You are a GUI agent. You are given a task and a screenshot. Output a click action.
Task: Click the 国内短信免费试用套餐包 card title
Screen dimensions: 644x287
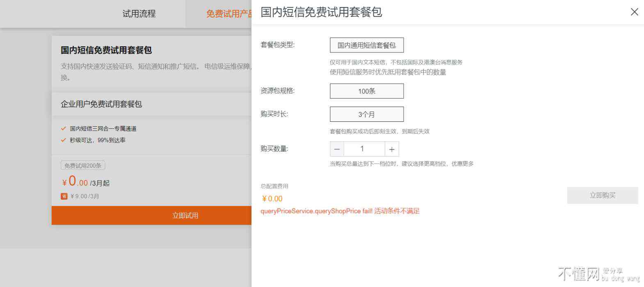(106, 50)
